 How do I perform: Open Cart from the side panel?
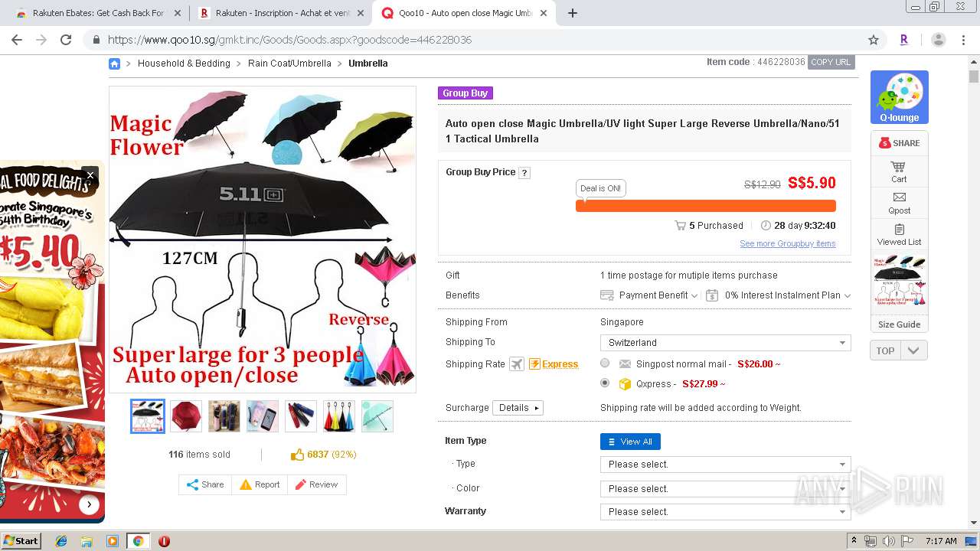click(x=899, y=172)
